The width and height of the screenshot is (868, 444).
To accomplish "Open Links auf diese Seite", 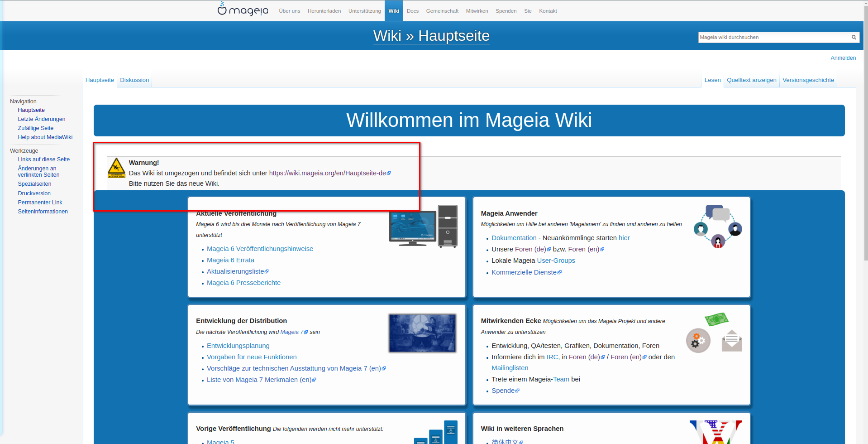I will [x=44, y=159].
